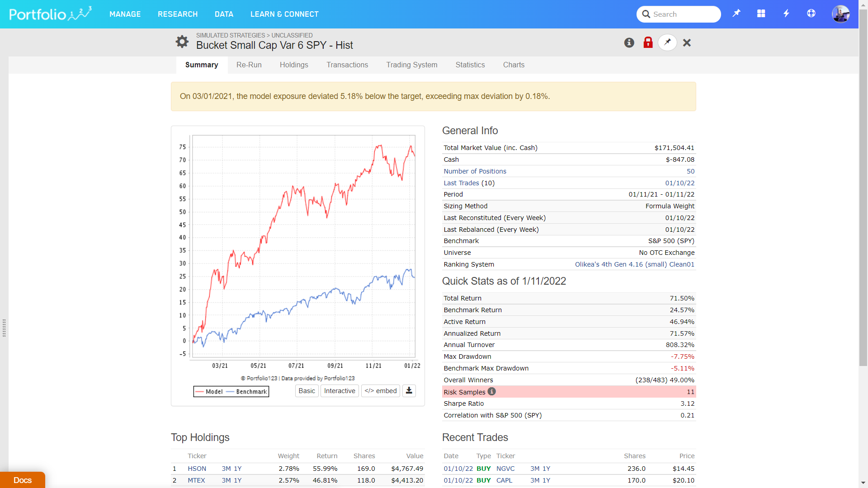Viewport: 868px width, 488px height.
Task: Open the MANAGE menu
Action: [125, 14]
